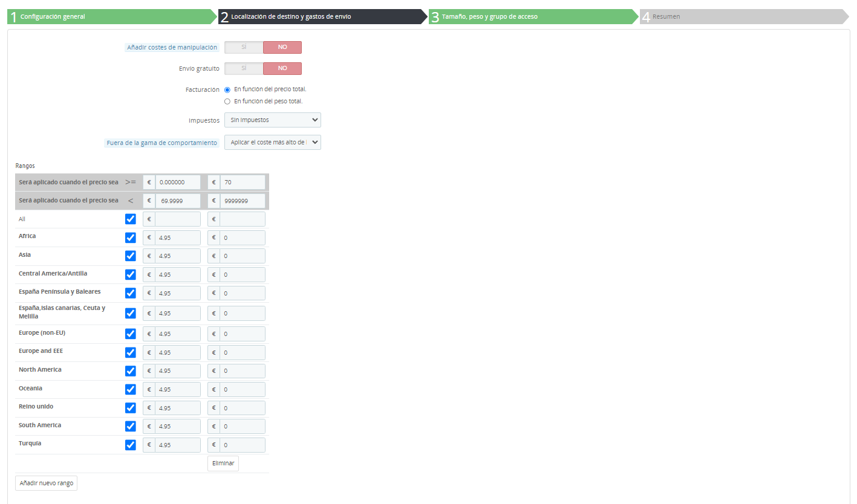Viewport: 857px width, 504px height.
Task: Click the Reino unido zone name
Action: [x=36, y=407]
